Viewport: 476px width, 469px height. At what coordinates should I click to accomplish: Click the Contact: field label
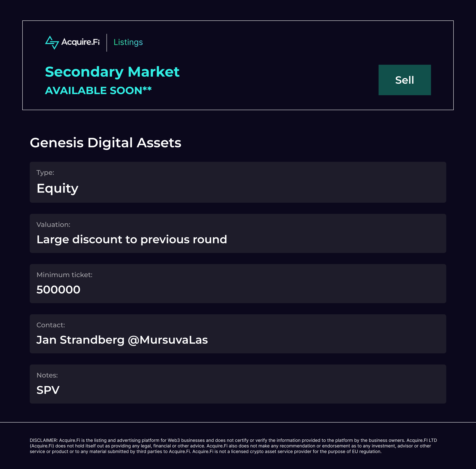pos(51,325)
